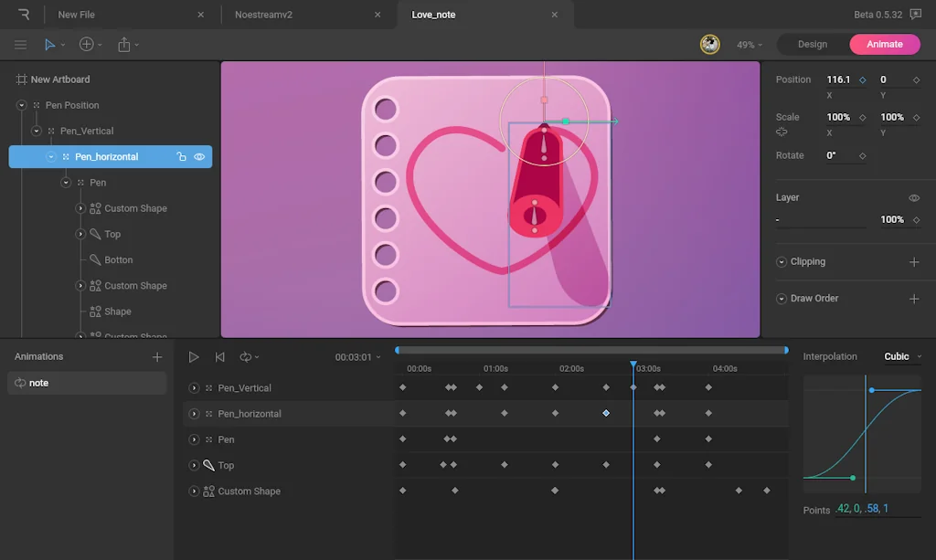Hide the Pen_horizontal layer
Viewport: 936px width, 560px height.
click(199, 157)
